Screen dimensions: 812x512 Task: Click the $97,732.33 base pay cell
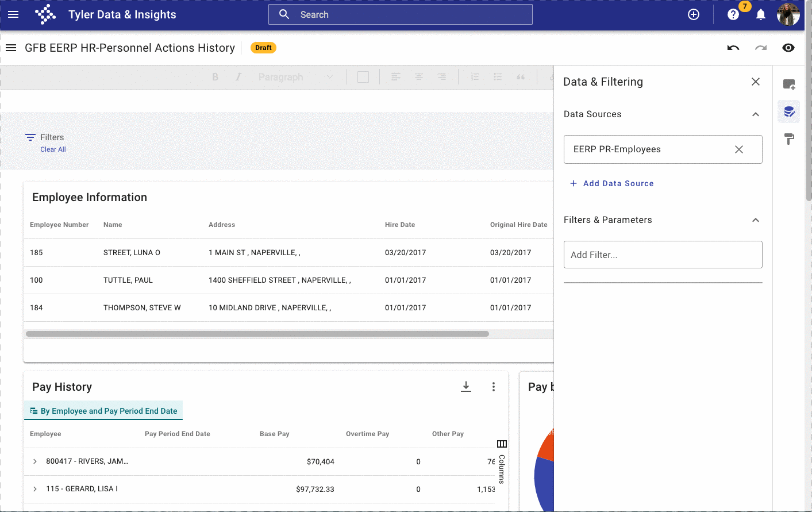point(315,489)
